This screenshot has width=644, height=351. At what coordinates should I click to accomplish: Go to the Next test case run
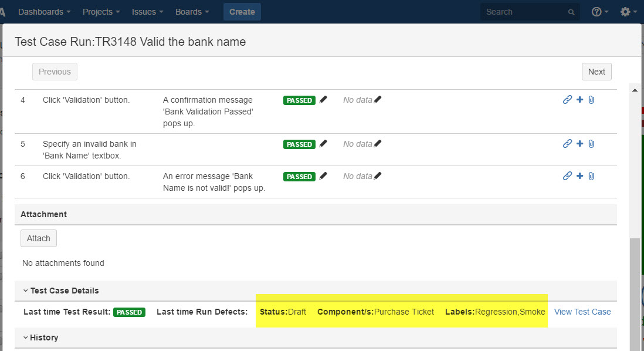(596, 72)
